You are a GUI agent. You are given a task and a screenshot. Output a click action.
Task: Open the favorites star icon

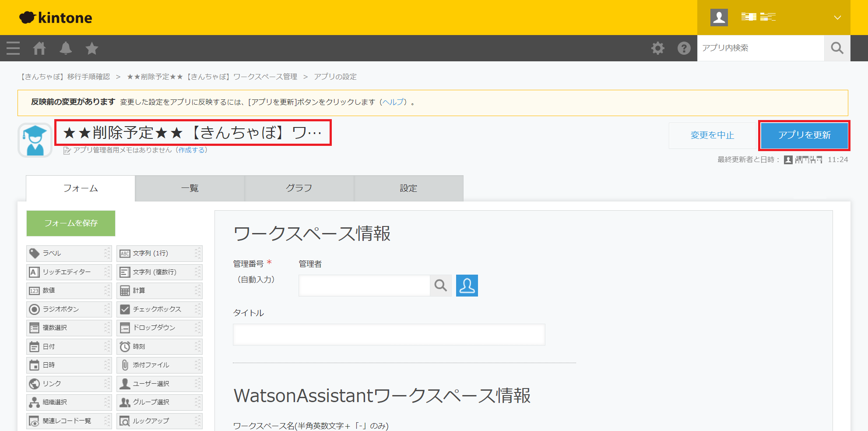tap(92, 48)
